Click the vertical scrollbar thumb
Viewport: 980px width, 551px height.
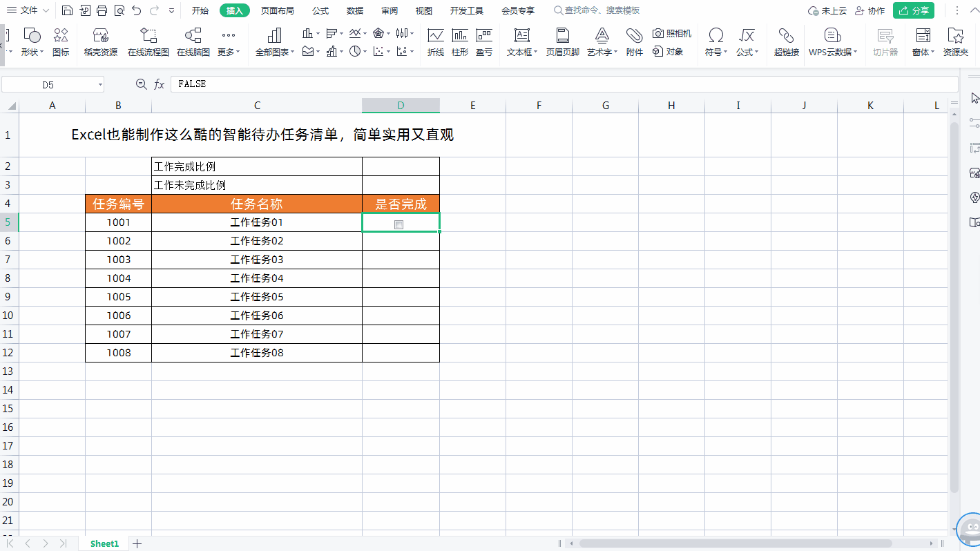point(954,307)
